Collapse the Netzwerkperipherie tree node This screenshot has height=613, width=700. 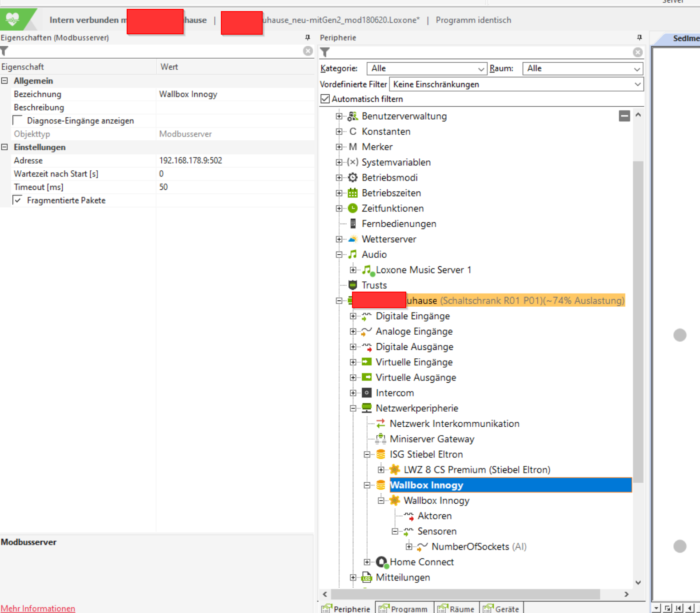tap(353, 409)
